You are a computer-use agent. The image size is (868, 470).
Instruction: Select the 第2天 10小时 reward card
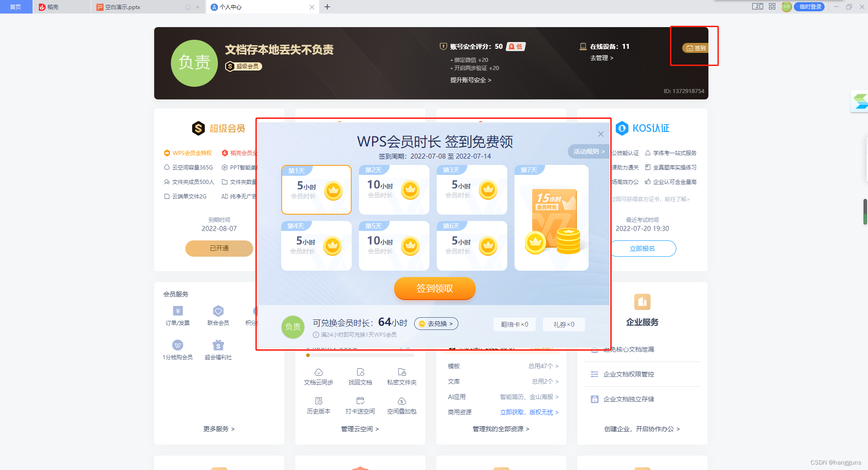394,190
